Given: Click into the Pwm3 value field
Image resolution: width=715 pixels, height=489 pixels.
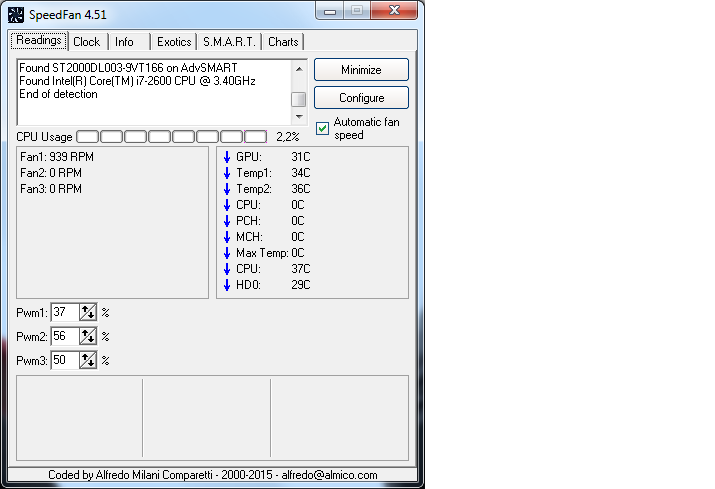Looking at the screenshot, I should (65, 360).
